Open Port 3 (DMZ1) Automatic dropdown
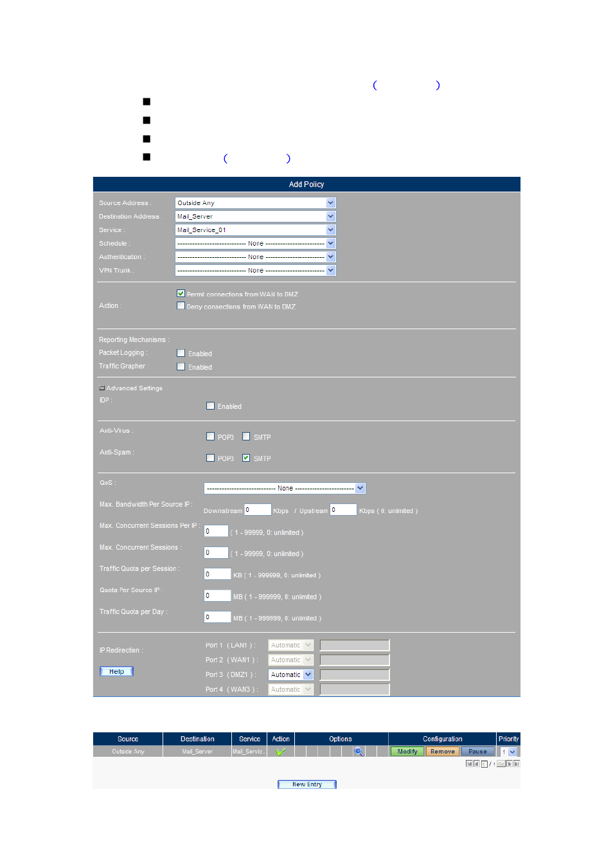The image size is (613, 868). pos(291,675)
